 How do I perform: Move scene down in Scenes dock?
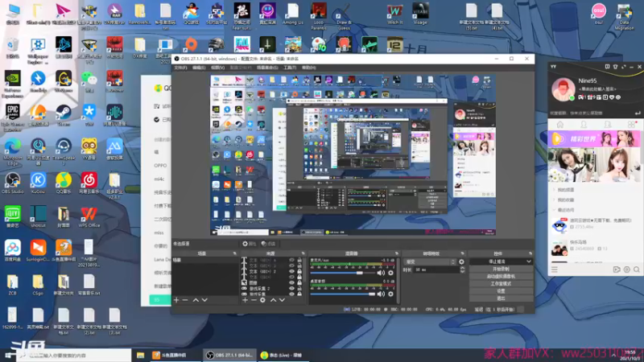coord(204,300)
